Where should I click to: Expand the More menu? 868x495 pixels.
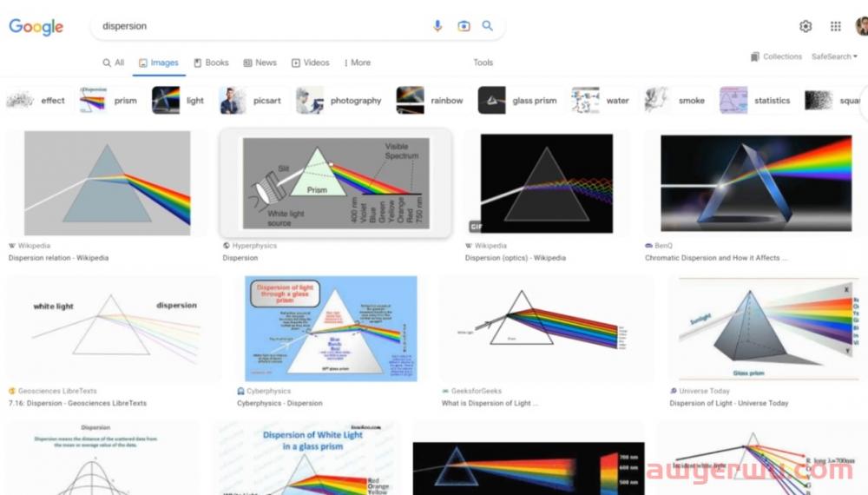(357, 63)
